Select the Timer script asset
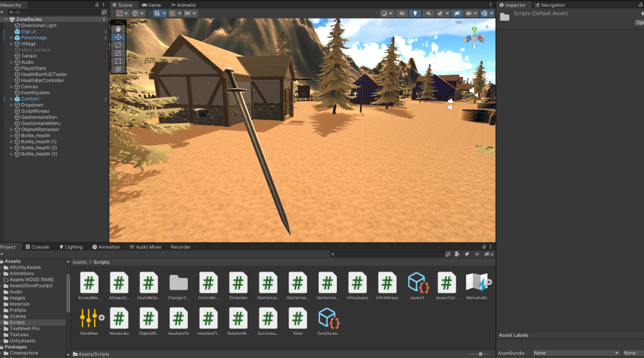Image resolution: width=644 pixels, height=358 pixels. pyautogui.click(x=297, y=317)
